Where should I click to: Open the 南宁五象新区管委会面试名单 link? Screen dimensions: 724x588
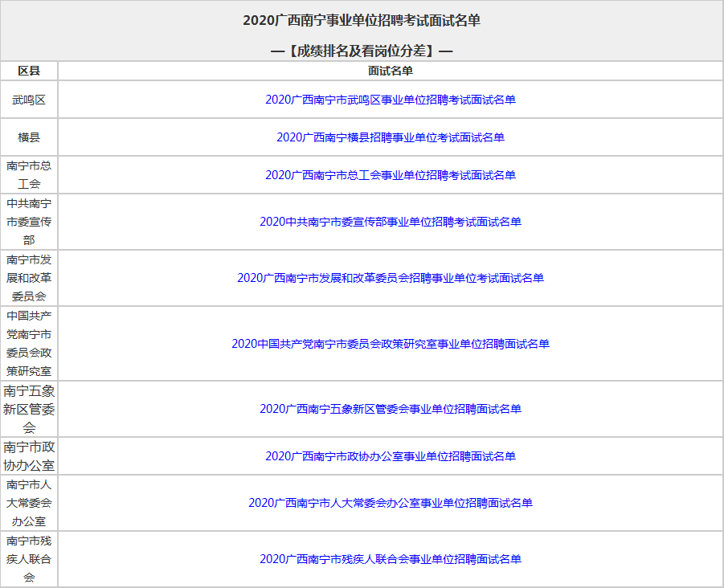coord(391,409)
